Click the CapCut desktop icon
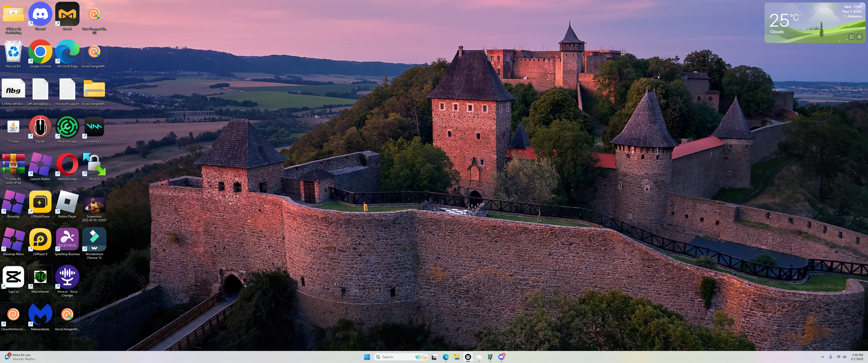Image resolution: width=868 pixels, height=363 pixels. pyautogui.click(x=13, y=278)
